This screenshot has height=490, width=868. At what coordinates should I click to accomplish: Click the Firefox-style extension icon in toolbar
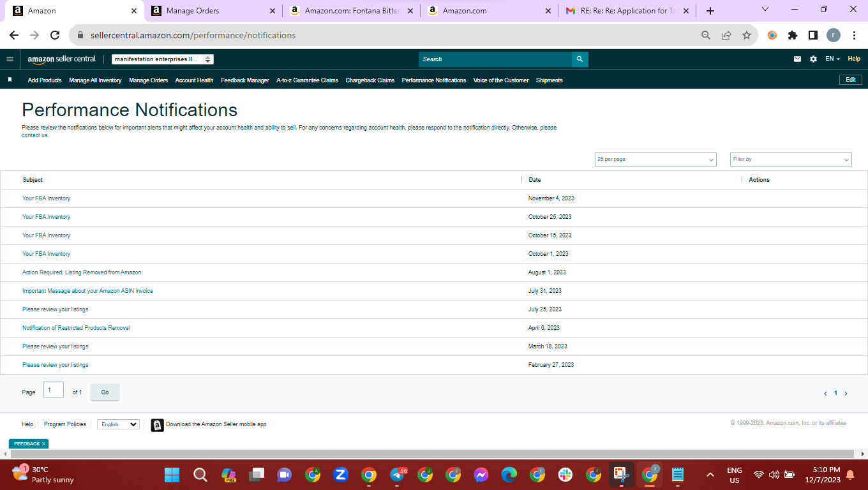[x=772, y=36]
